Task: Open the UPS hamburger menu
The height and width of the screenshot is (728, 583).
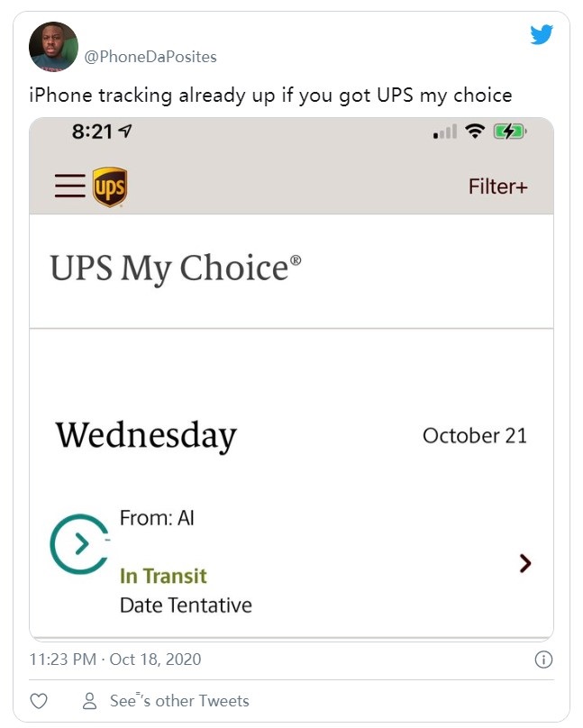Action: [x=70, y=187]
